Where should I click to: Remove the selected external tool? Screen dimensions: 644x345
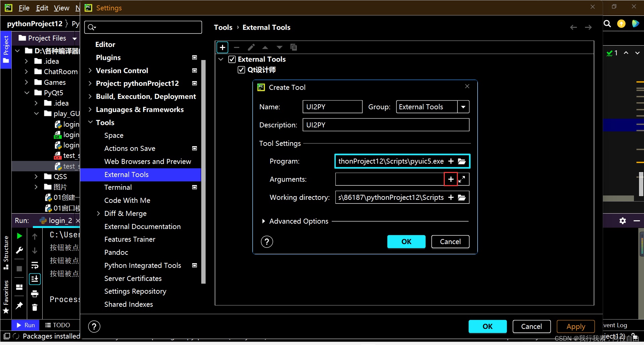237,47
